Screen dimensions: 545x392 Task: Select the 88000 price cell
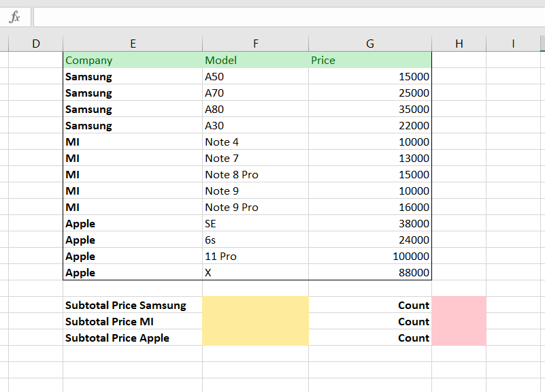[370, 272]
